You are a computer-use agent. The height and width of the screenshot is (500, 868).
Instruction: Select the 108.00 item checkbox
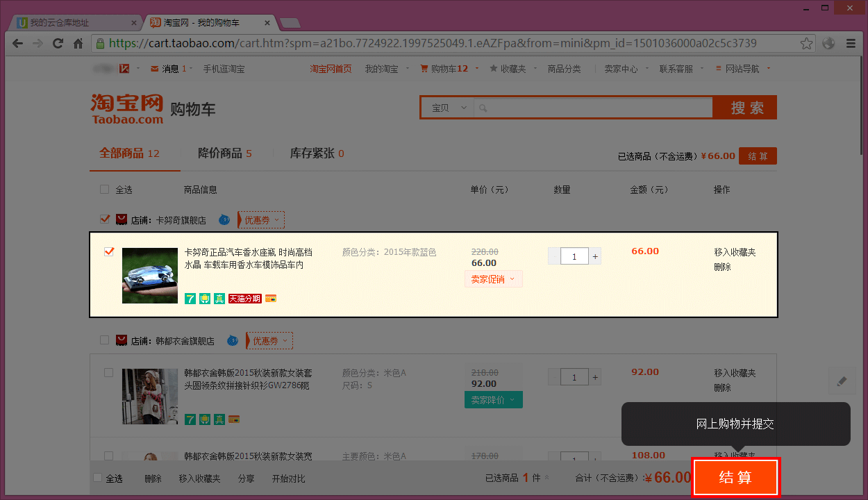pyautogui.click(x=108, y=456)
